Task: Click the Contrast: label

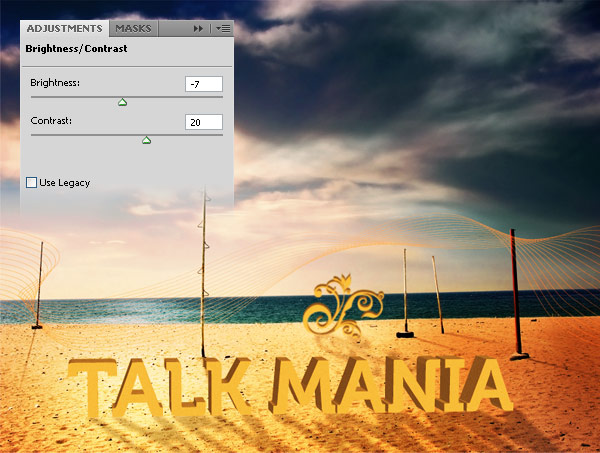Action: point(51,121)
